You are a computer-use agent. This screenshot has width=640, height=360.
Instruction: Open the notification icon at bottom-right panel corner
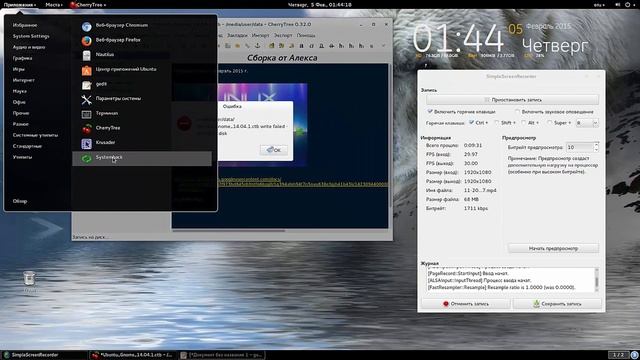click(x=635, y=355)
